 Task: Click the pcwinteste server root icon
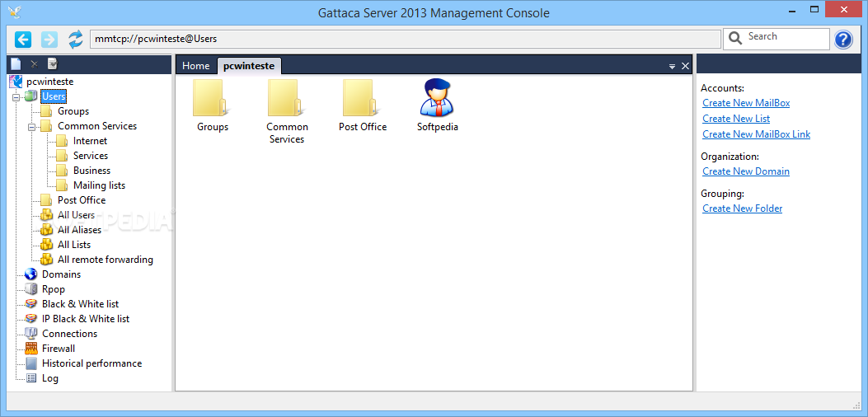[x=16, y=82]
